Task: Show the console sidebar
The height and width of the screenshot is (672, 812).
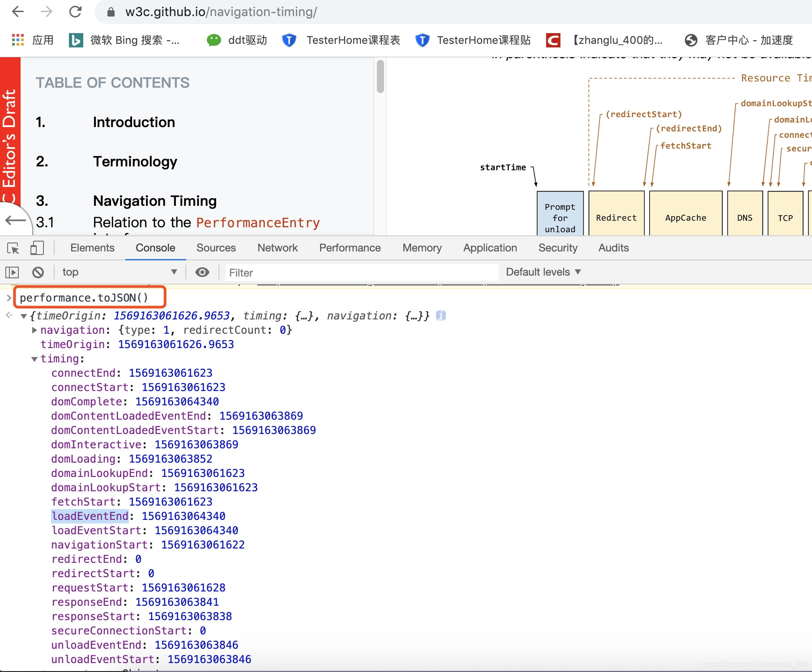Action: point(12,272)
